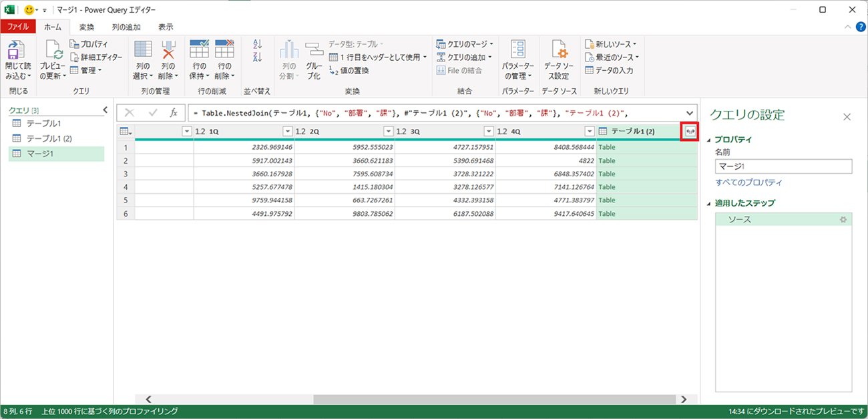
Task: Collapse the クエリ pane with chevron
Action: coord(105,110)
